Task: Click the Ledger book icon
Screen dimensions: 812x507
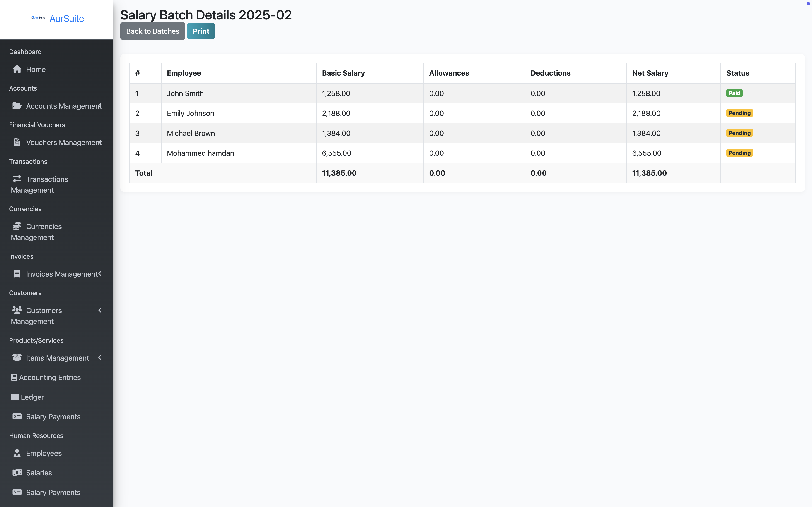Action: (15, 397)
